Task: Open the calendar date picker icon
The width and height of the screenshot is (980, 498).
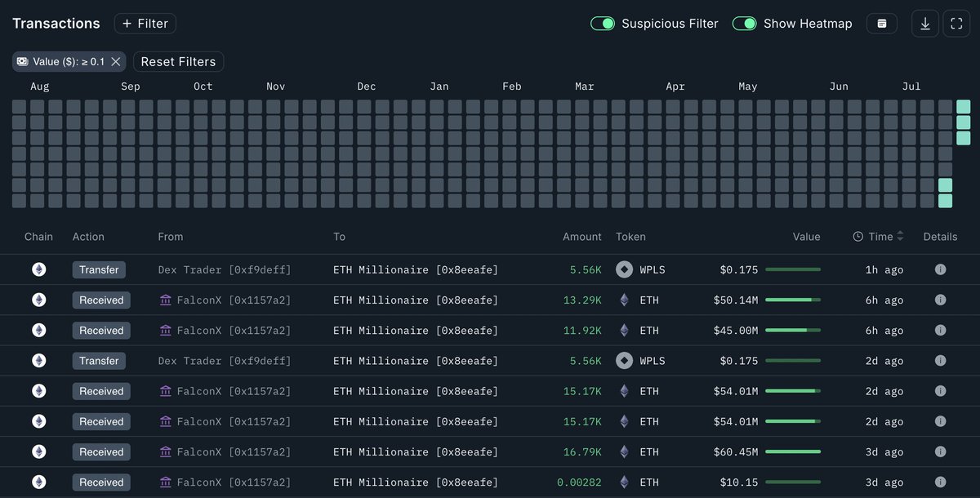Action: click(882, 24)
